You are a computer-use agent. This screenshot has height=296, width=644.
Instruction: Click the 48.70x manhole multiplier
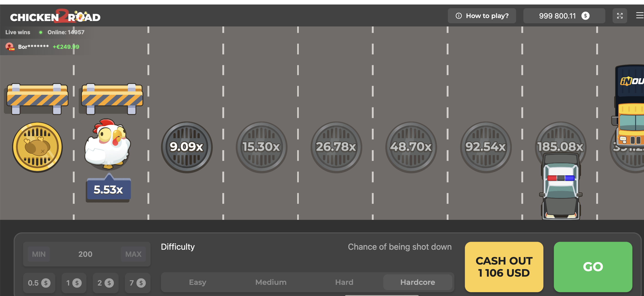411,147
